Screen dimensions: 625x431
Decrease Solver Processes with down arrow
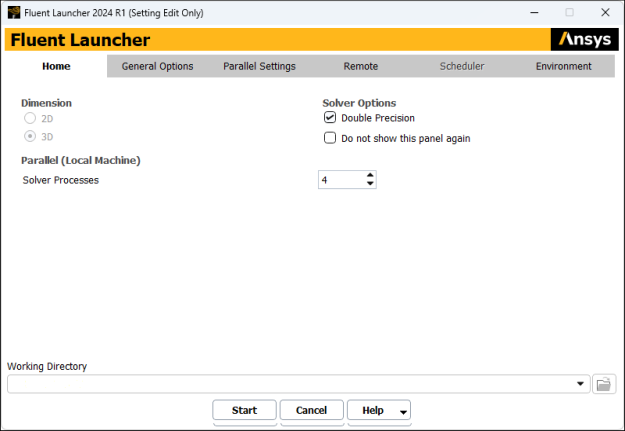tap(370, 183)
